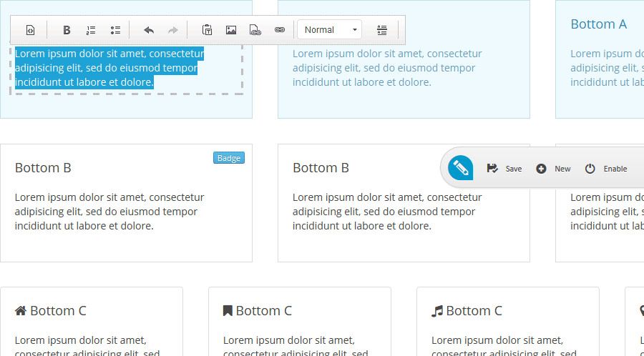Image resolution: width=644 pixels, height=356 pixels.
Task: Open the Normal paragraph format dropdown
Action: pos(330,30)
